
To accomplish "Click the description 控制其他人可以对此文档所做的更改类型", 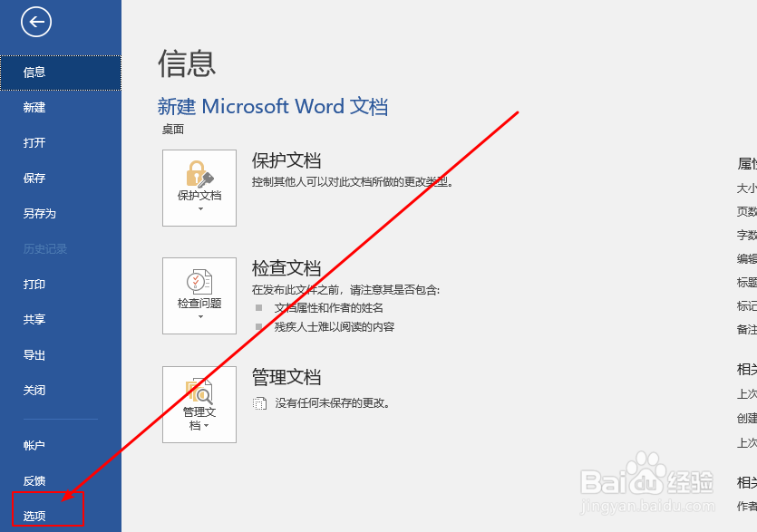I will coord(353,182).
